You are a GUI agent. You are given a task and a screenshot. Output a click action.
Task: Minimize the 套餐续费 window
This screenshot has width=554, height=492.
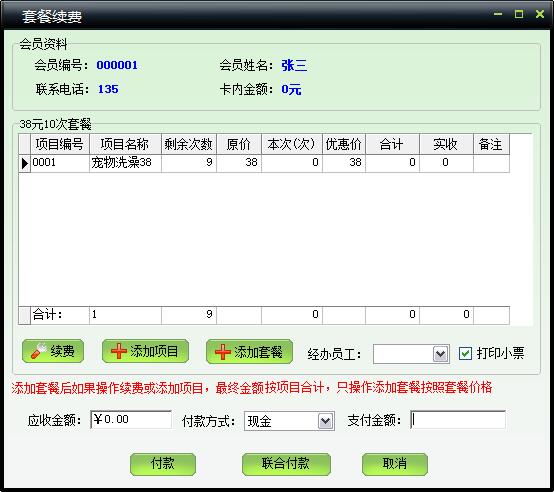tap(498, 14)
